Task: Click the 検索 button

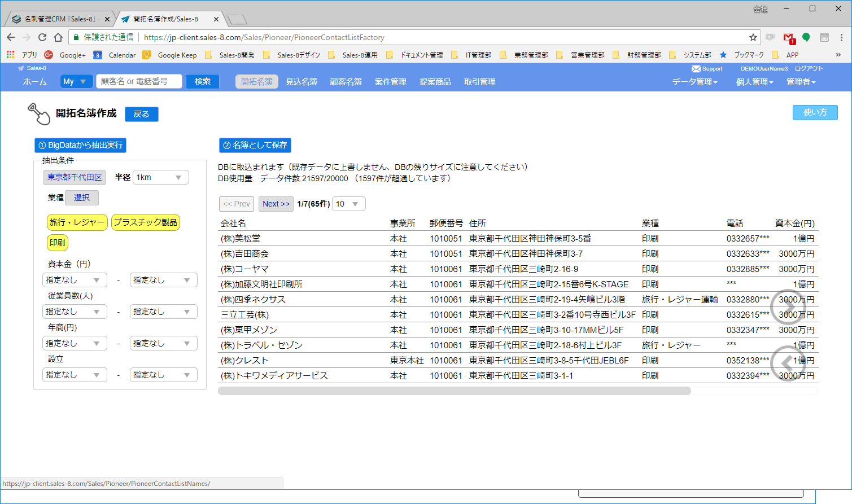Action: pos(203,81)
